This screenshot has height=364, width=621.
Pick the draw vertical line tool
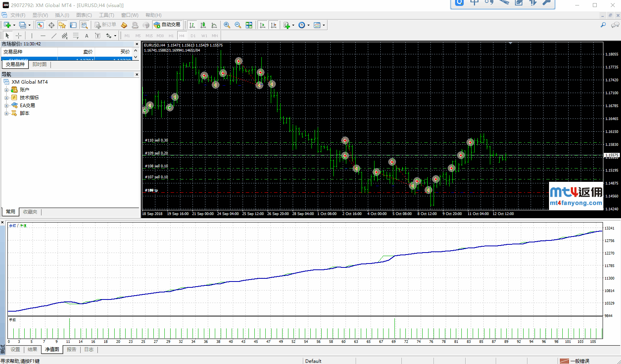(x=32, y=36)
